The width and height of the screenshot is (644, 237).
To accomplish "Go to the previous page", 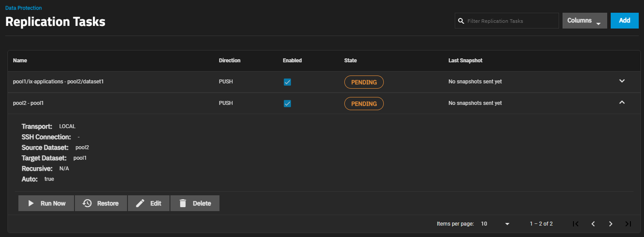I will tap(593, 224).
